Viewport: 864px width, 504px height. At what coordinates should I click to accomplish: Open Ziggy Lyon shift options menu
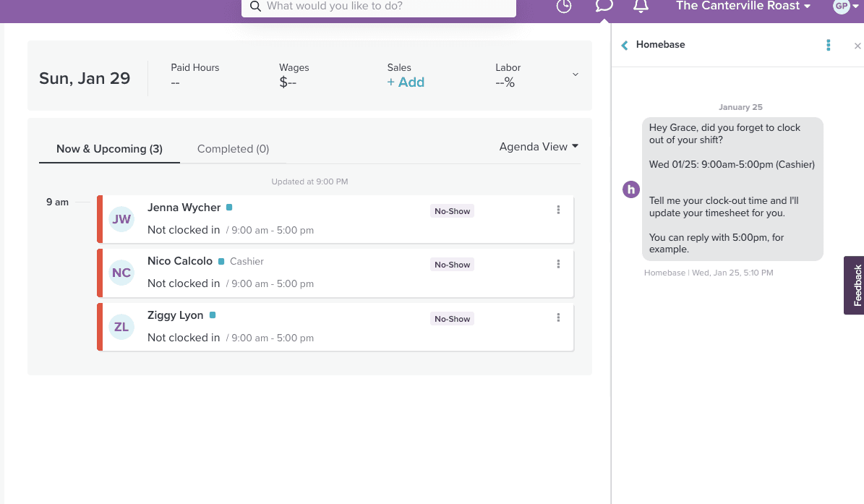558,318
